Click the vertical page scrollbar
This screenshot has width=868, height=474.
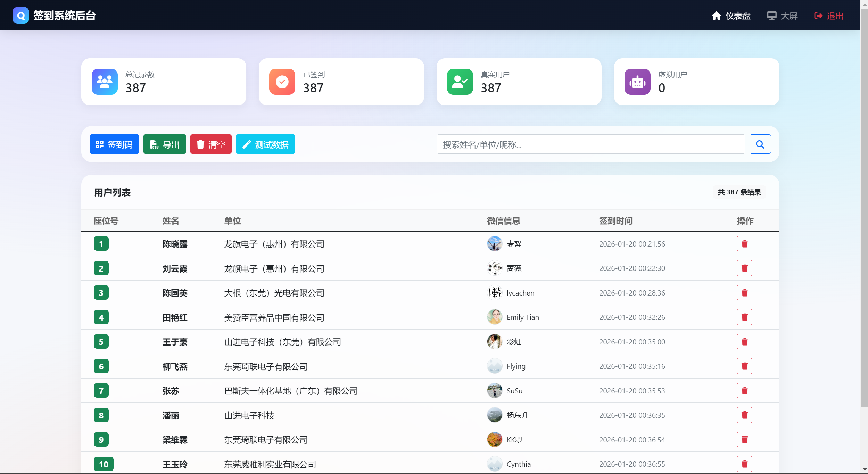864,208
